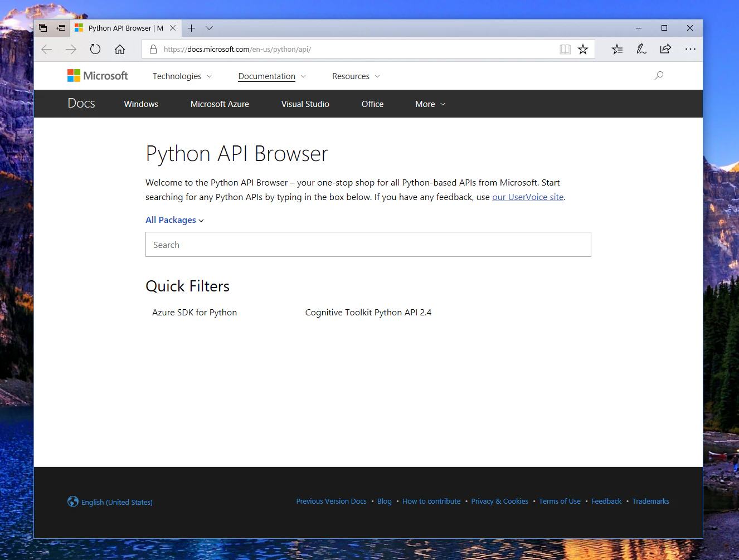
Task: Click the Microsoft logo
Action: coord(98,75)
